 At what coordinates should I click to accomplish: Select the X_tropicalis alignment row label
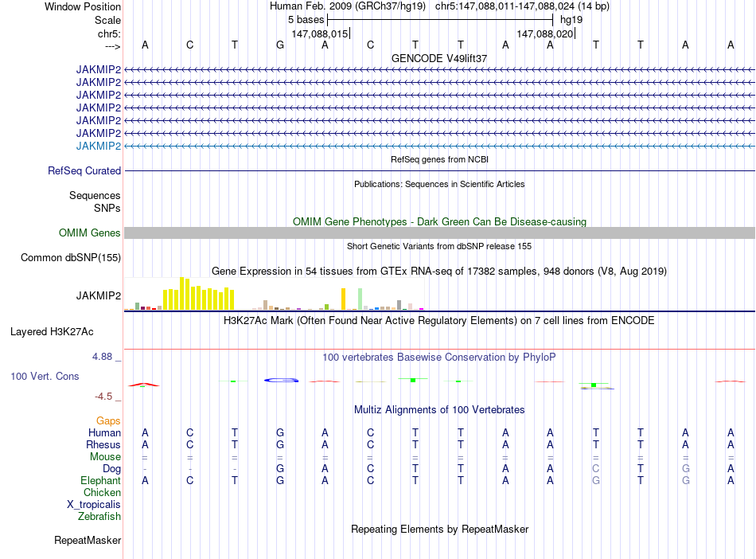pyautogui.click(x=94, y=505)
